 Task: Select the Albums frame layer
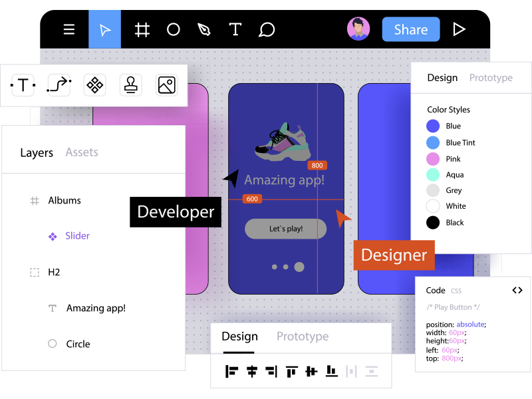point(65,201)
